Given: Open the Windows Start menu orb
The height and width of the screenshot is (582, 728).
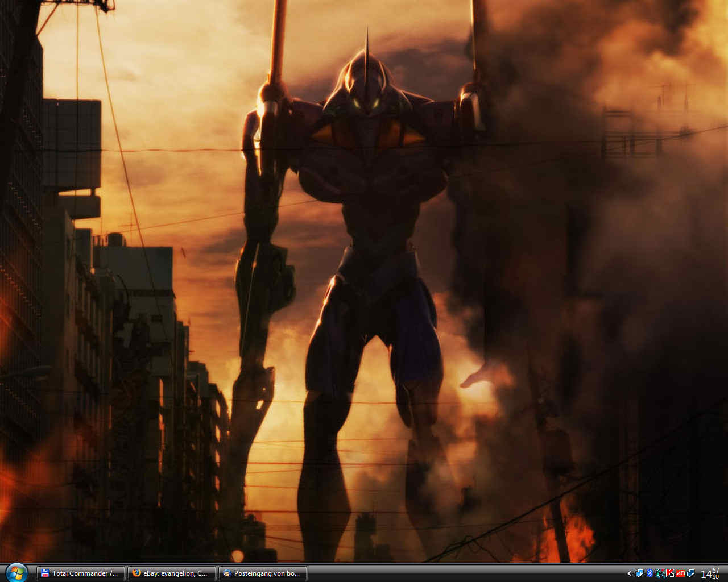Looking at the screenshot, I should pyautogui.click(x=16, y=572).
